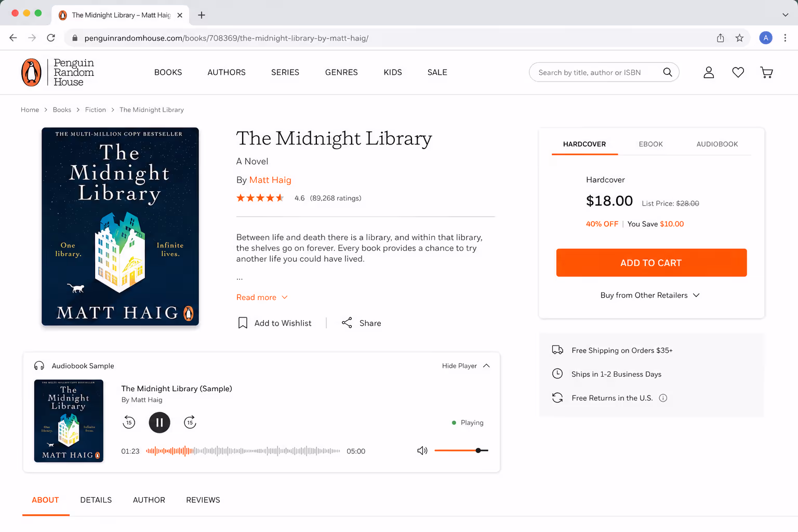Open the Chrome profile avatar
The height and width of the screenshot is (532, 798).
pyautogui.click(x=766, y=38)
